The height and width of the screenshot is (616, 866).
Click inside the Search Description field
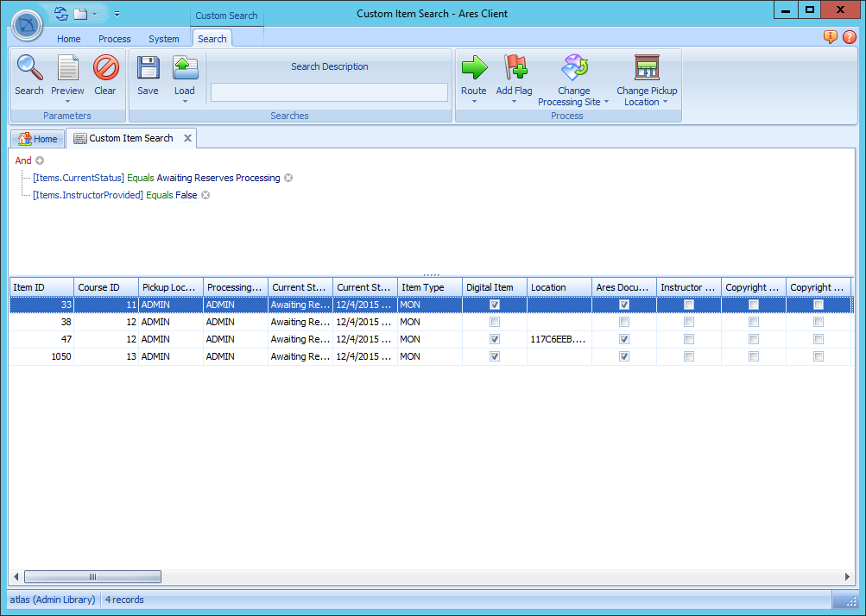[328, 92]
